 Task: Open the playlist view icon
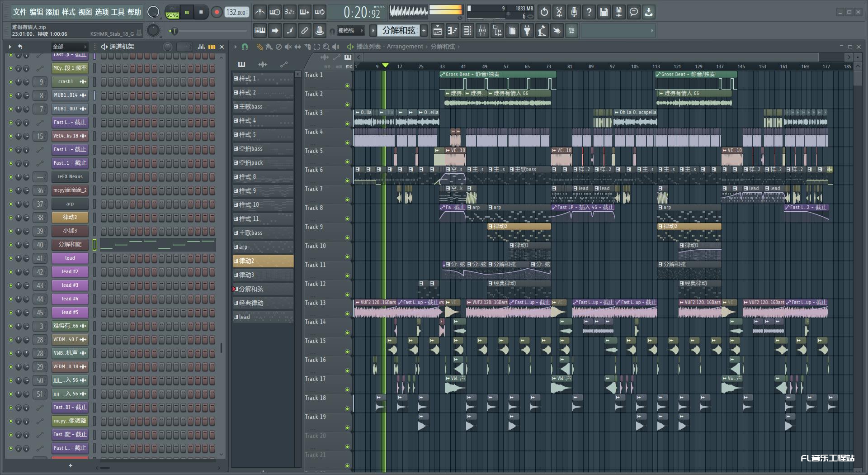(x=438, y=31)
